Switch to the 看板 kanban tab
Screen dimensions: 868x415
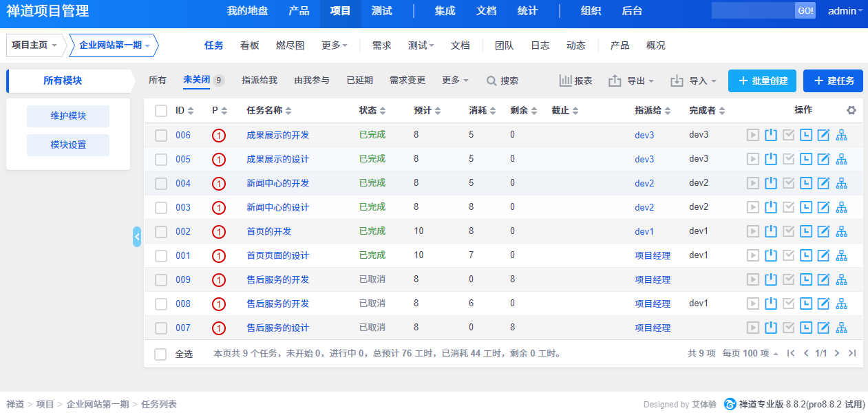tap(250, 45)
